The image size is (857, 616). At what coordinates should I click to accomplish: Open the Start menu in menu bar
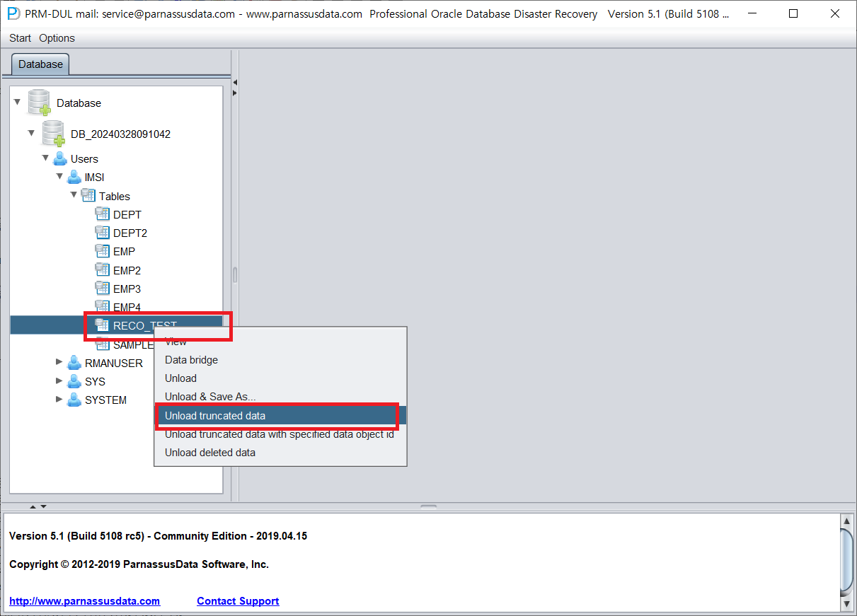point(20,38)
